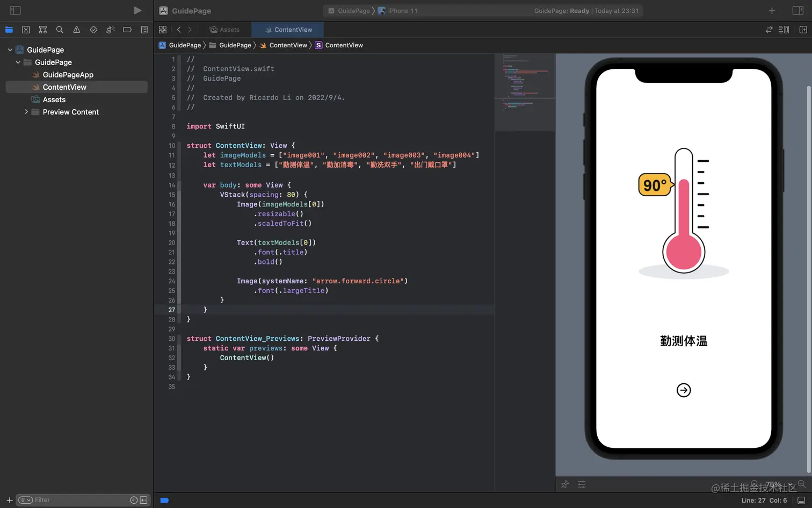Screen dimensions: 812x508
Task: Open the Test navigator diamond icon
Action: (93, 30)
